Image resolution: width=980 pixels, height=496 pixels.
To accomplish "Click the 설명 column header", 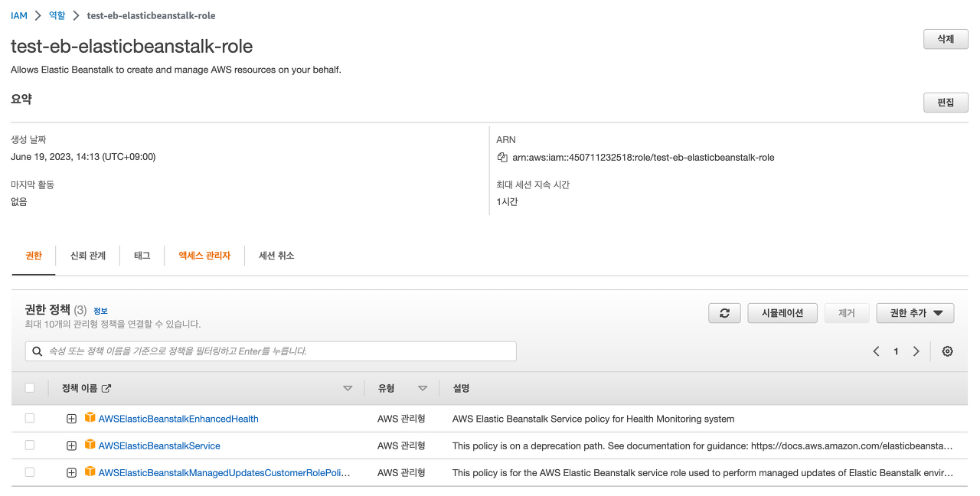I will point(461,388).
